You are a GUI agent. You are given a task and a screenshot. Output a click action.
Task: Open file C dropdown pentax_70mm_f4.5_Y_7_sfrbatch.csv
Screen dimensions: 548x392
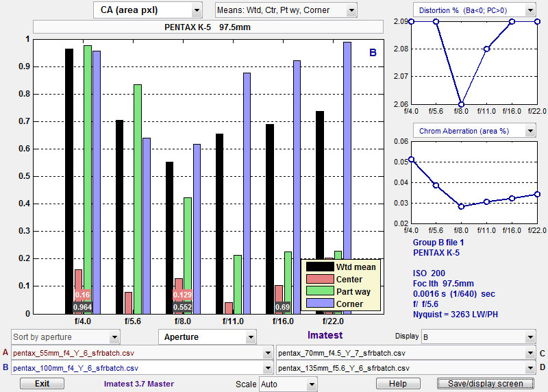click(x=406, y=353)
